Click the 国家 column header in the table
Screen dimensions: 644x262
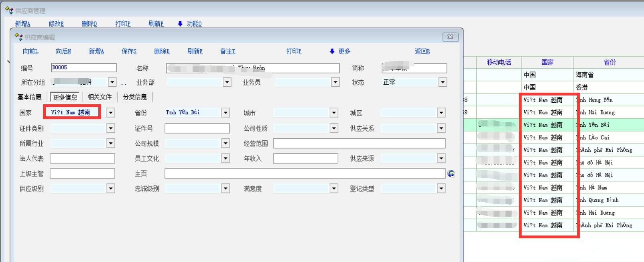coord(547,62)
